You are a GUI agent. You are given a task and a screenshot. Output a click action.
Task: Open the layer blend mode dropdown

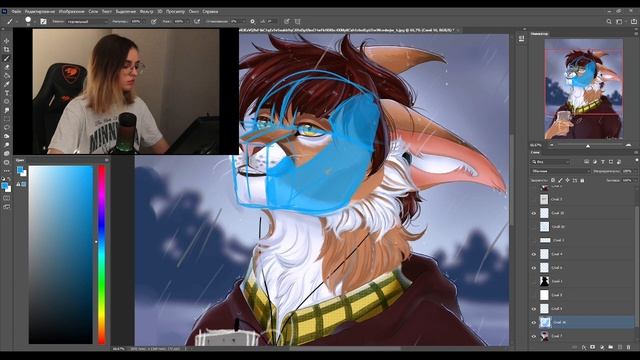pos(560,171)
